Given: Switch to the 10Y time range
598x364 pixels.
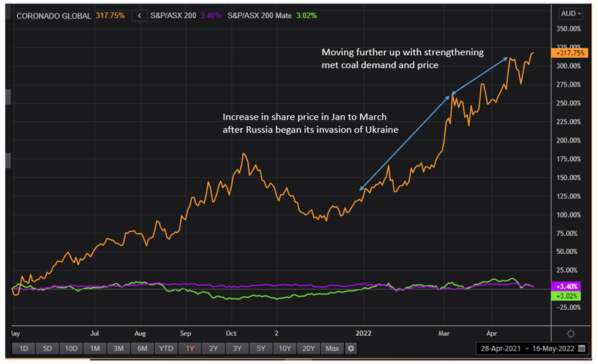Looking at the screenshot, I should coord(285,348).
